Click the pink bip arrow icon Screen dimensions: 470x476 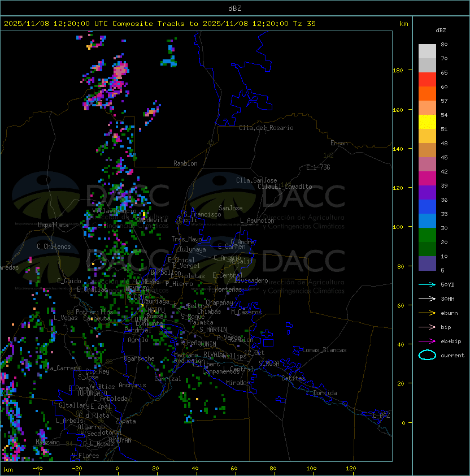point(427,327)
